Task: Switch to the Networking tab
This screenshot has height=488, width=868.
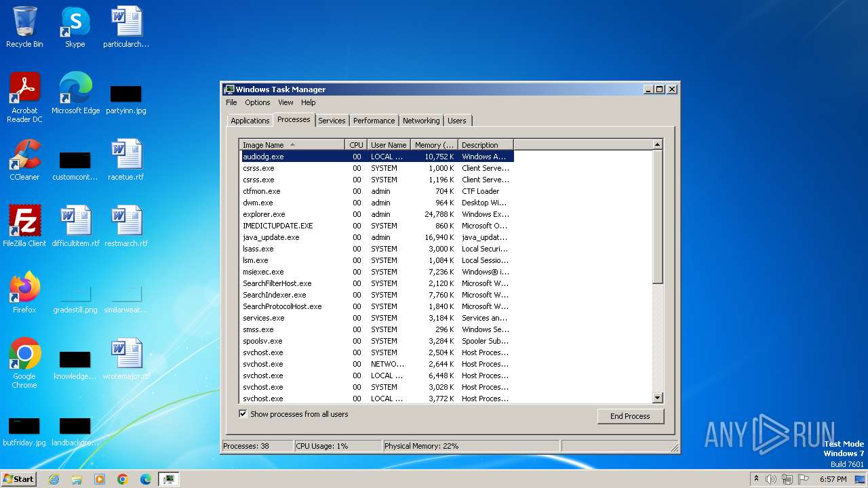Action: [421, 121]
